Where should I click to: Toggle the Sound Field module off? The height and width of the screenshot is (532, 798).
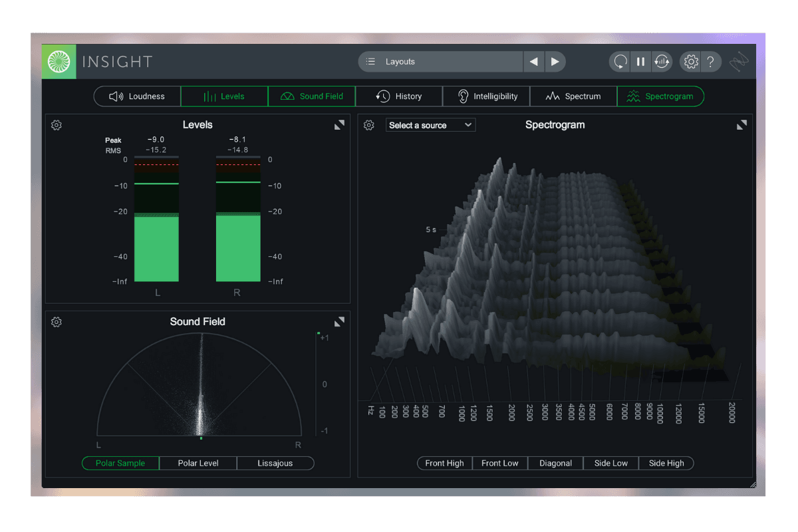(311, 96)
